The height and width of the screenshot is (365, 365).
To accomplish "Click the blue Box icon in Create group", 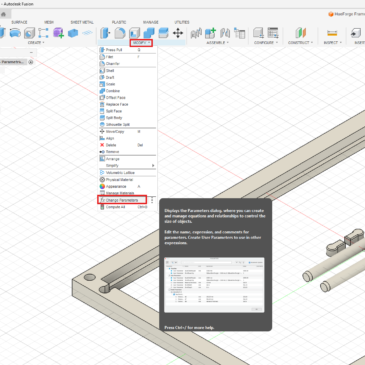I will click(73, 33).
